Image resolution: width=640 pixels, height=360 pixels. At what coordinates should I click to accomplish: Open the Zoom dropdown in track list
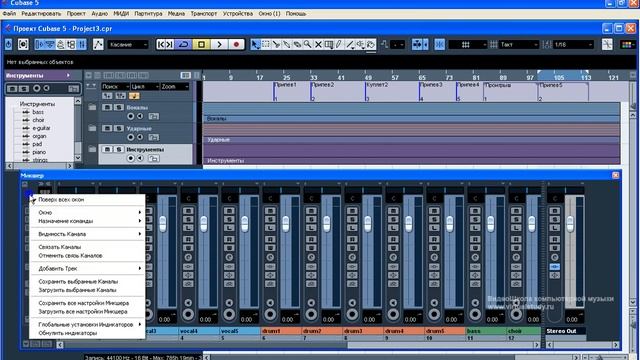[175, 86]
